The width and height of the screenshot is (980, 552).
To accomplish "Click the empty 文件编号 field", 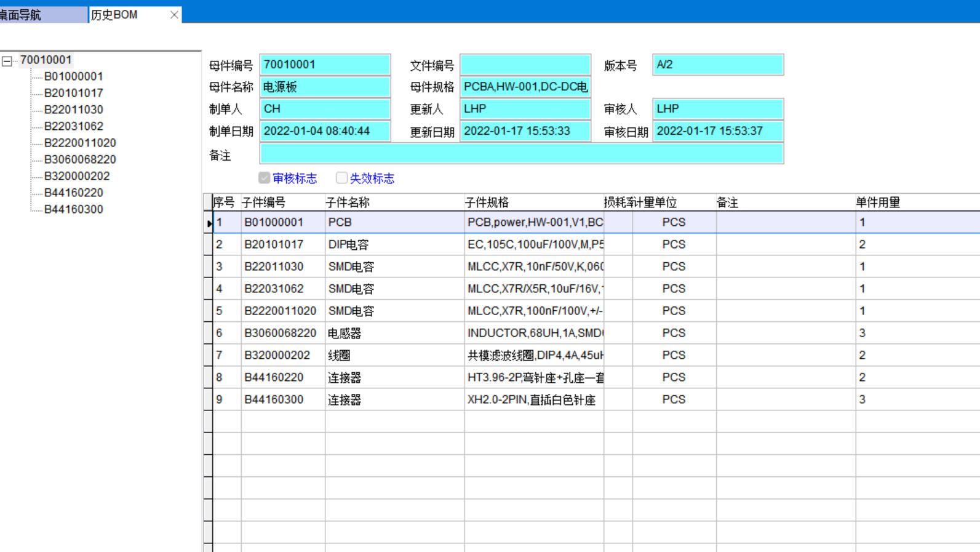I will point(525,65).
